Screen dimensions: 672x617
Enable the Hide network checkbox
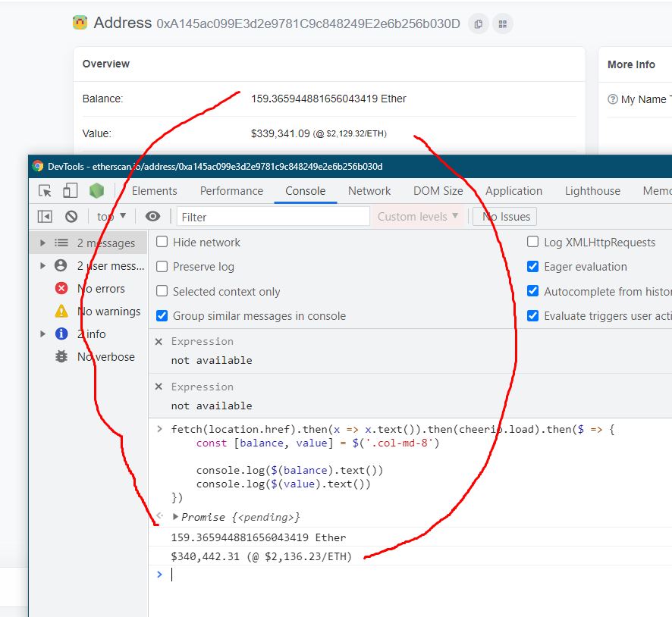pos(162,242)
